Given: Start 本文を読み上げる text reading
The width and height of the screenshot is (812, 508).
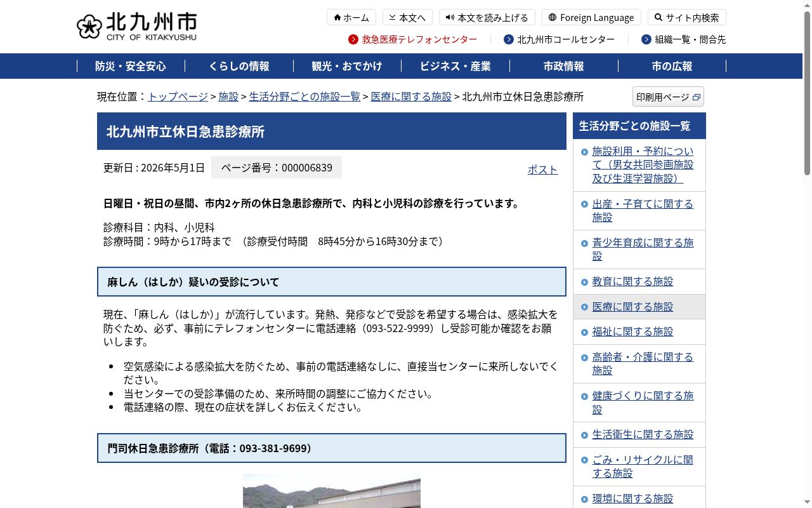Looking at the screenshot, I should (487, 17).
